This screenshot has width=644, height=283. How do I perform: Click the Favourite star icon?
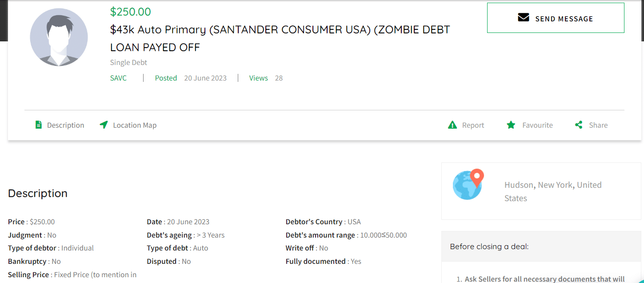pos(511,125)
